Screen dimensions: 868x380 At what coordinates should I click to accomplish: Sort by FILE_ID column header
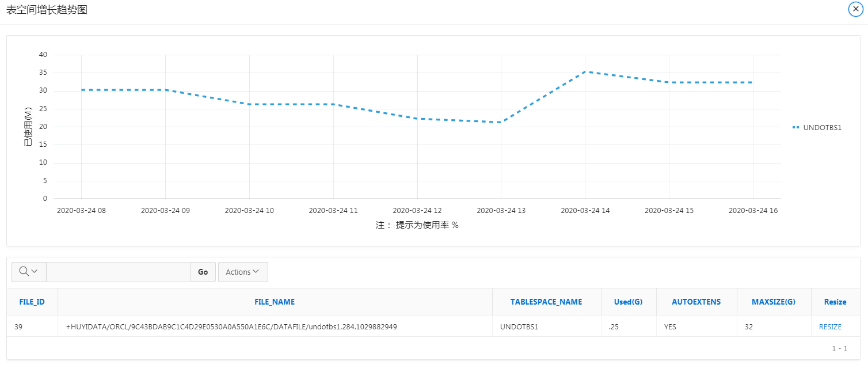click(x=32, y=302)
